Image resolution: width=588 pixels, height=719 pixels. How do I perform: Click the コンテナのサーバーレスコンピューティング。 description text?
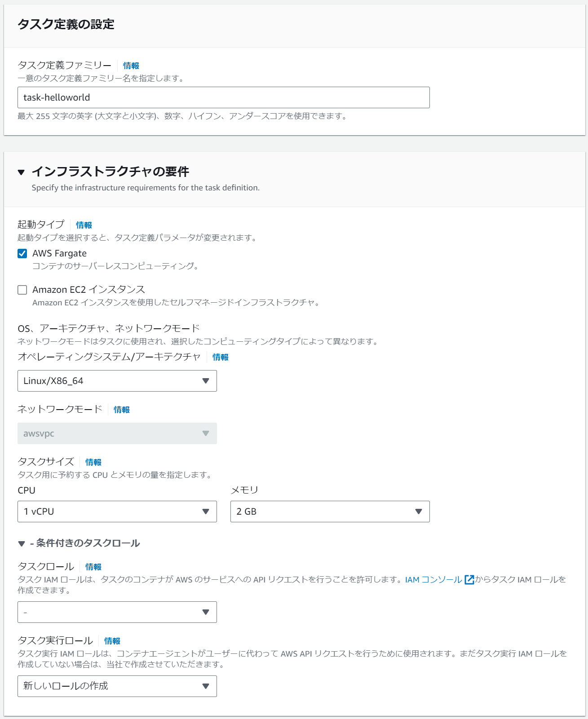[115, 266]
